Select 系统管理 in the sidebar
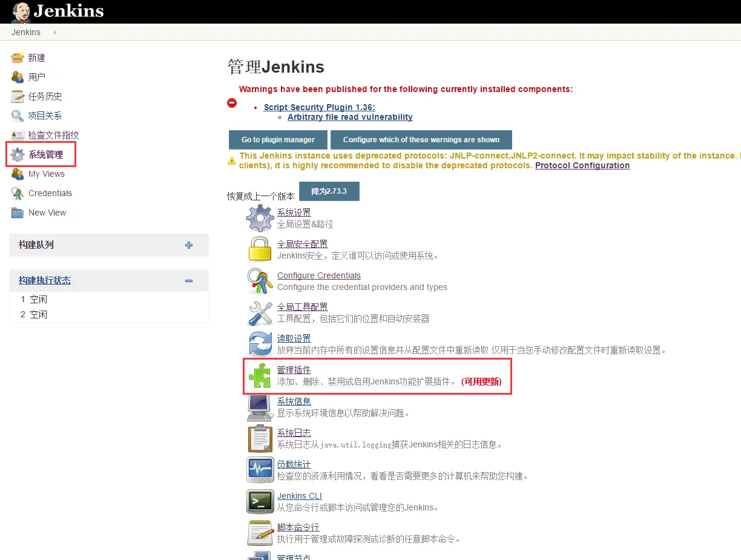This screenshot has height=560, width=741. pyautogui.click(x=45, y=154)
